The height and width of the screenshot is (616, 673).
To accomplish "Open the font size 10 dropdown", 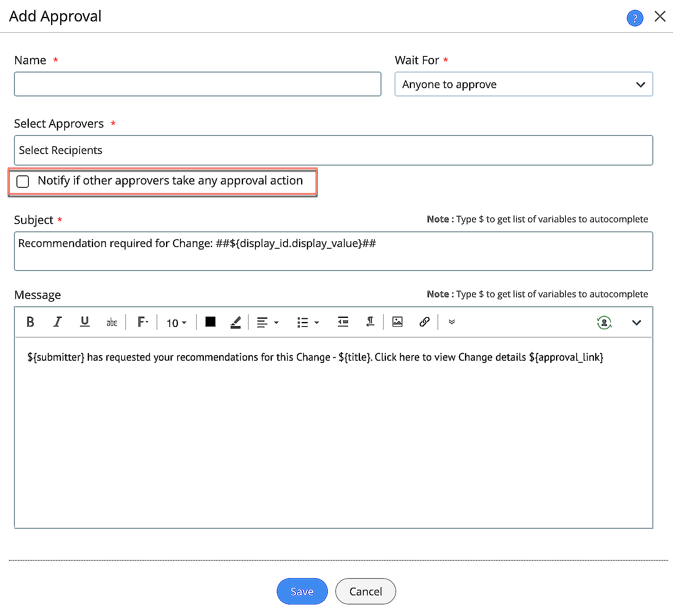I will point(176,323).
